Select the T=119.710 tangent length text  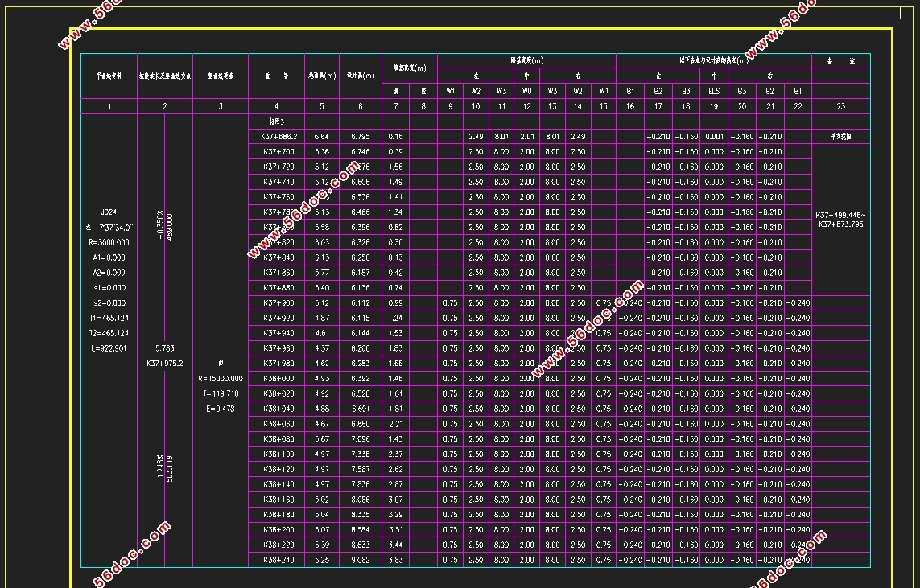point(220,394)
